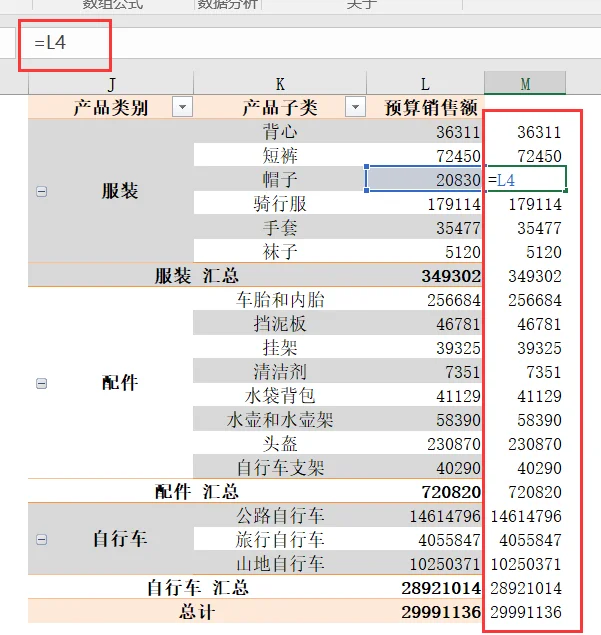Click the 配件 汇总 subtotal label
This screenshot has height=635, width=601.
click(x=197, y=492)
